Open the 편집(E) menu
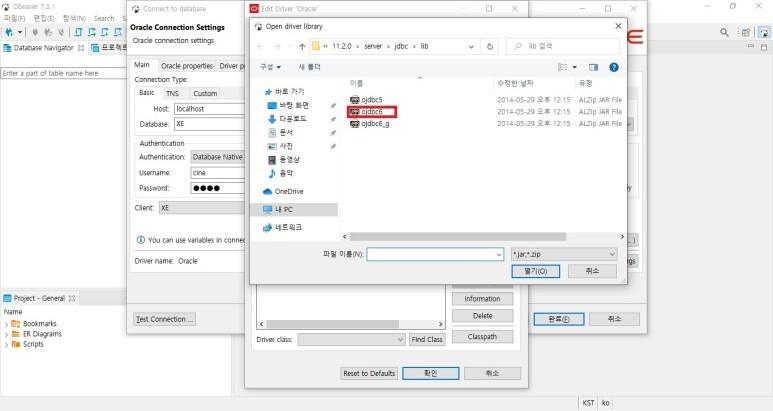Image resolution: width=773 pixels, height=411 pixels. point(44,18)
